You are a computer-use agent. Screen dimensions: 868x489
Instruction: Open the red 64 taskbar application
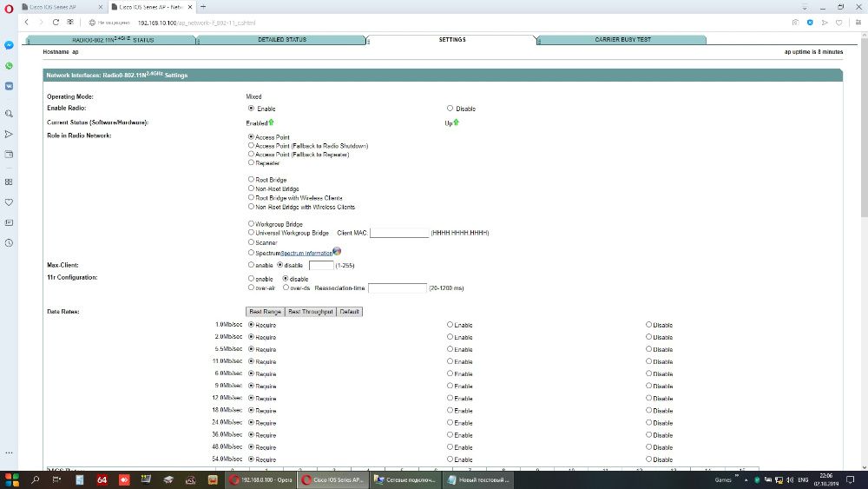(x=102, y=479)
